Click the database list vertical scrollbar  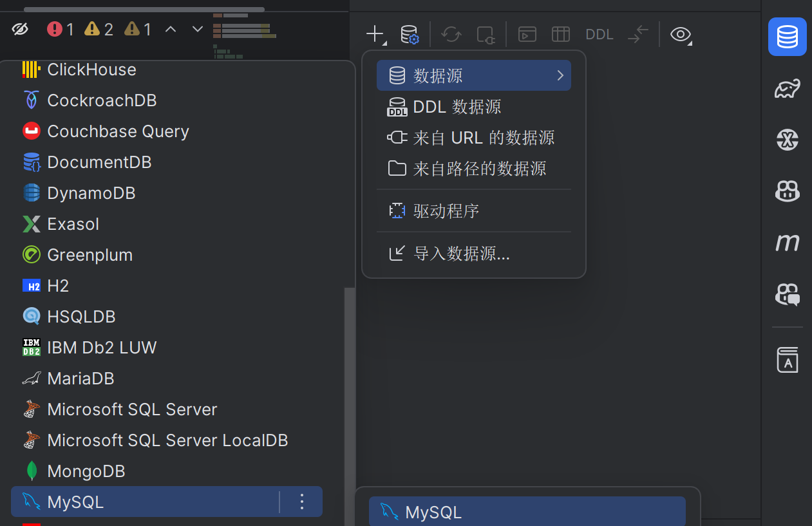point(350,406)
